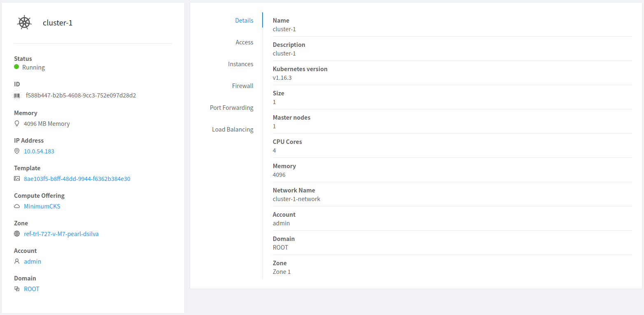Follow the MinimumCKS compute offering link
Screen dimensions: 644x315
pos(42,206)
